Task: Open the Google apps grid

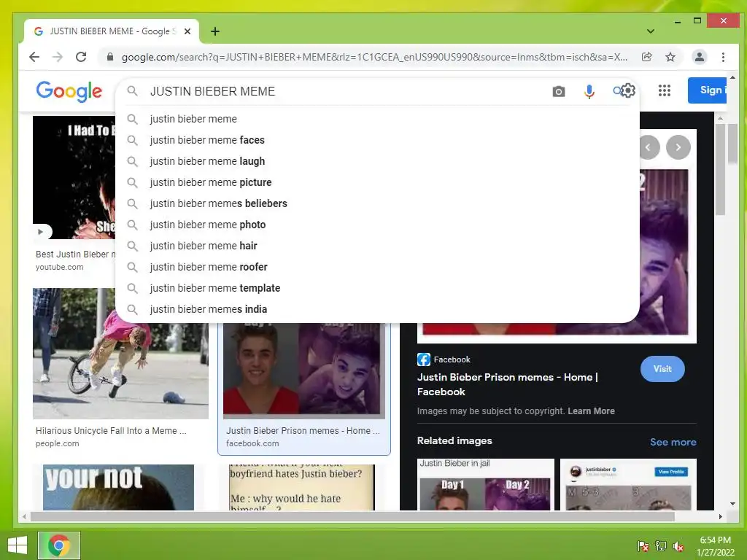Action: tap(664, 90)
